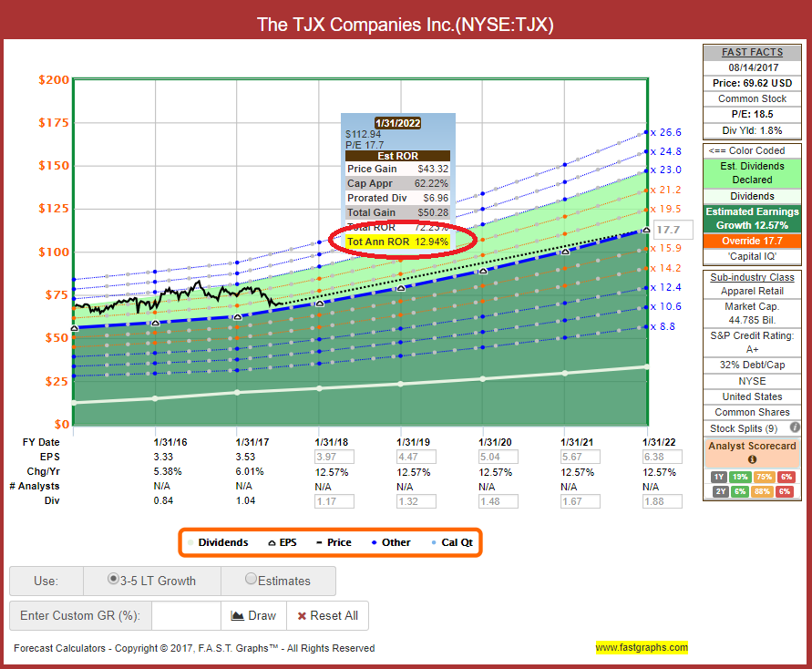Select the Est. Dividends Declared green swatch
The height and width of the screenshot is (669, 812).
click(752, 171)
